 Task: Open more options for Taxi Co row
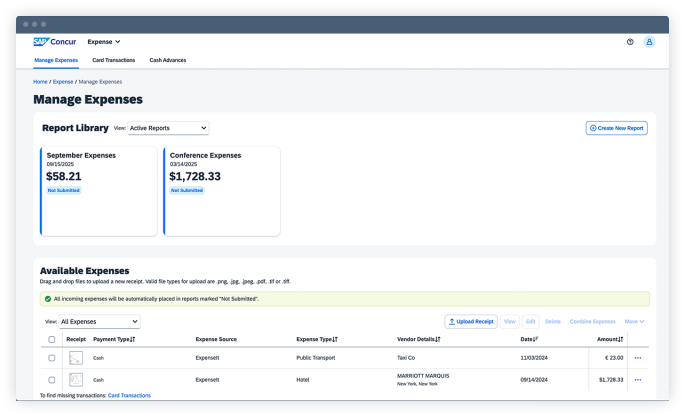[x=637, y=357]
